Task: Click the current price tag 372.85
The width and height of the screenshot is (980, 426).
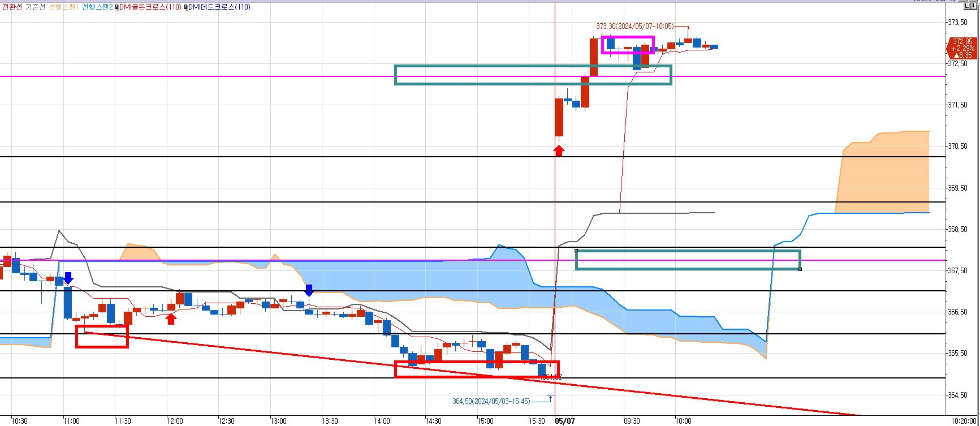Action: 962,48
